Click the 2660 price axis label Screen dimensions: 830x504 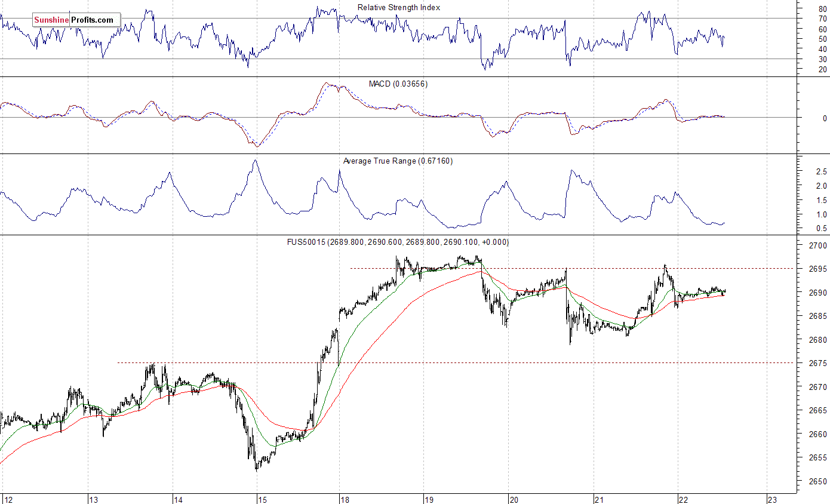coord(819,434)
